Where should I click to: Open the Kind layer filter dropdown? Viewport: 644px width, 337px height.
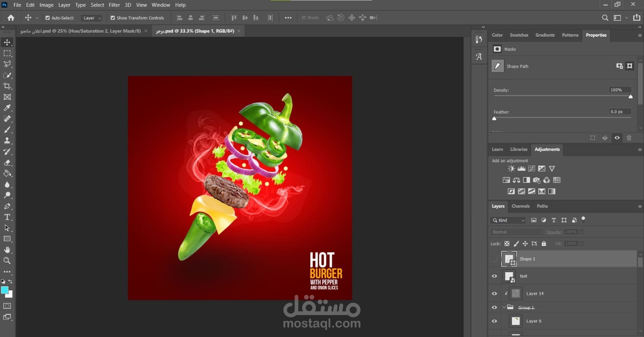point(508,220)
